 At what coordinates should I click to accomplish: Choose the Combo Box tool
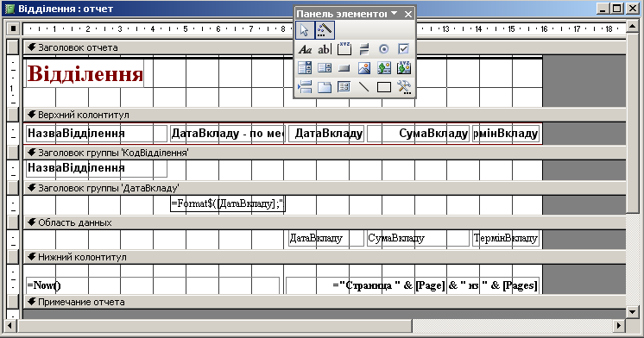[x=305, y=67]
